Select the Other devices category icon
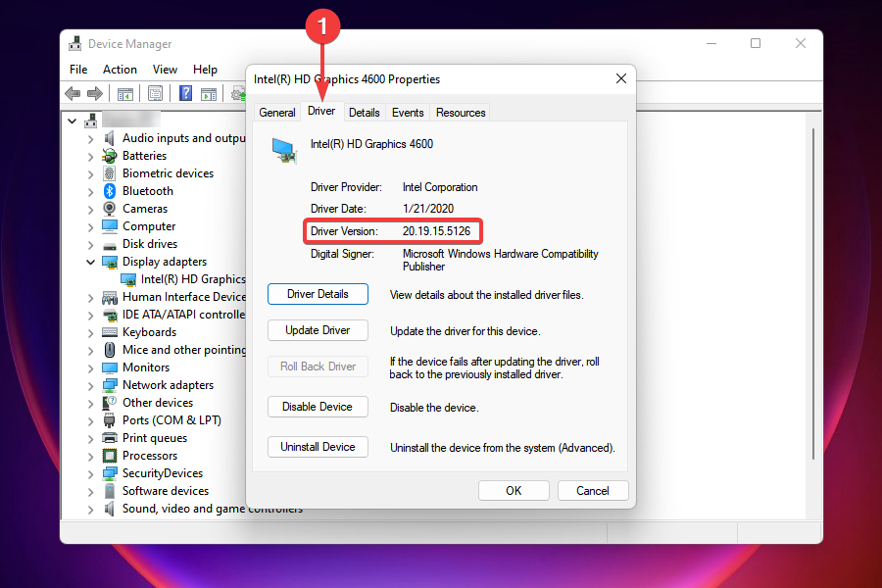 pyautogui.click(x=110, y=403)
